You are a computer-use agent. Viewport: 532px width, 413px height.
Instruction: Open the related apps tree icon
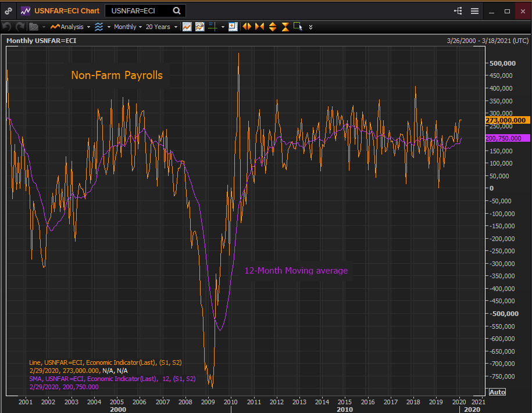[x=458, y=11]
